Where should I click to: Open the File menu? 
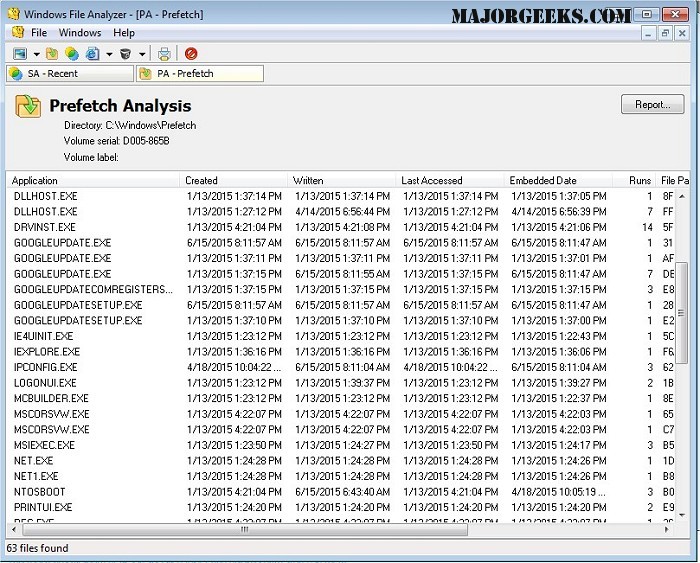[x=39, y=33]
